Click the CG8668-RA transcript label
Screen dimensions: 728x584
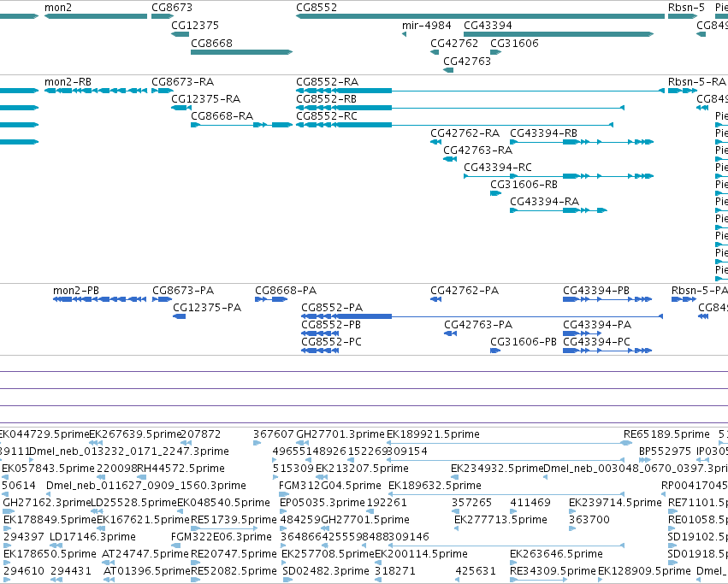point(222,116)
